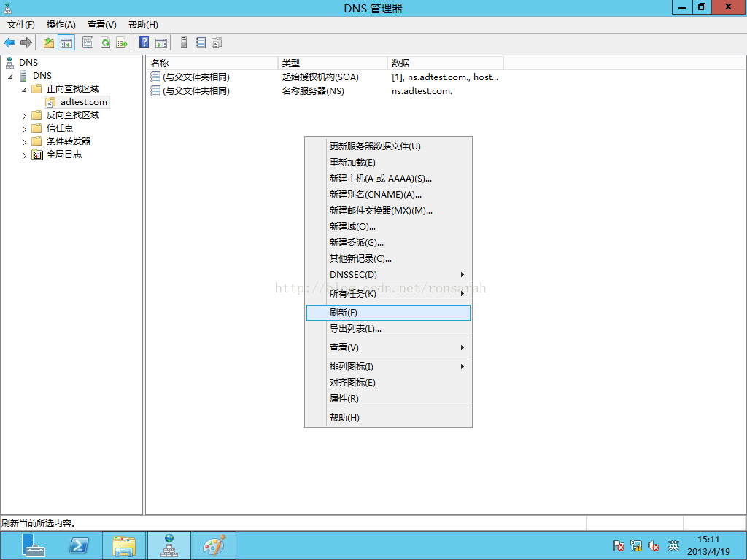Screen dimensions: 747x560
Task: Open the blue Help question-mark icon
Action: 144,43
